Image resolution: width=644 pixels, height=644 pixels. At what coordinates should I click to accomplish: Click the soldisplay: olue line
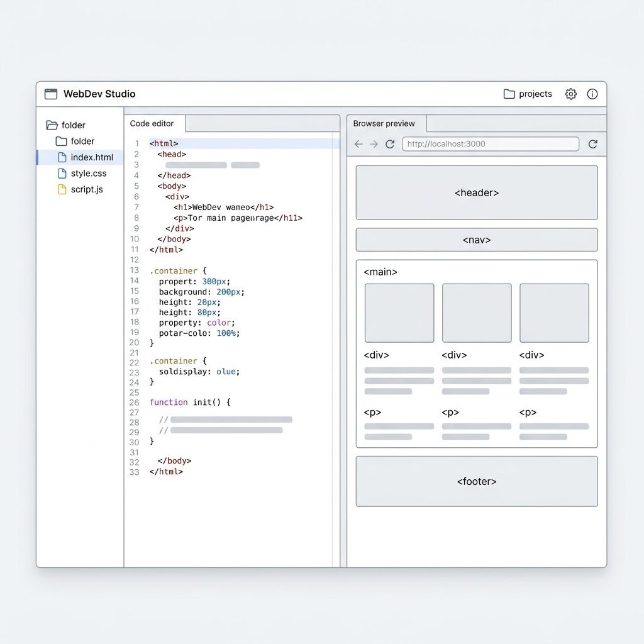point(199,372)
